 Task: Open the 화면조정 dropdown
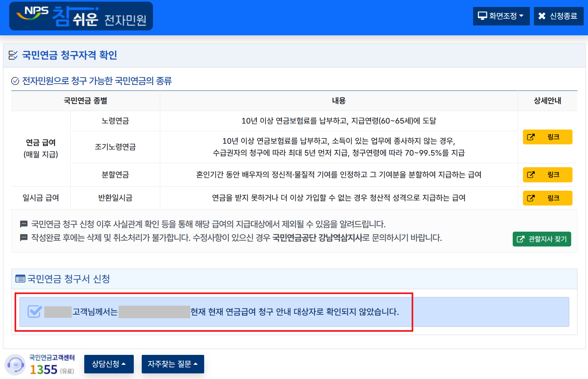pos(501,16)
